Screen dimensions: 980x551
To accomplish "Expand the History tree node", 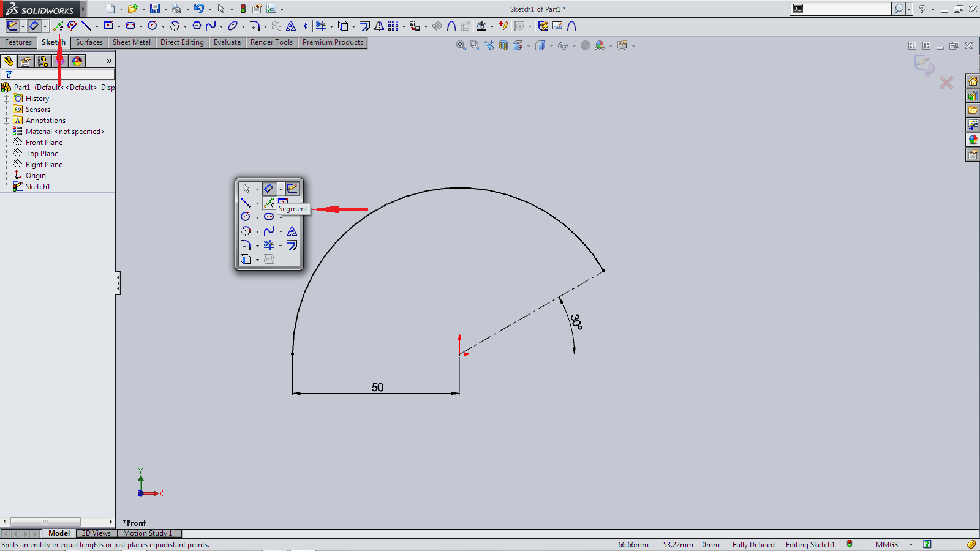I will (7, 99).
